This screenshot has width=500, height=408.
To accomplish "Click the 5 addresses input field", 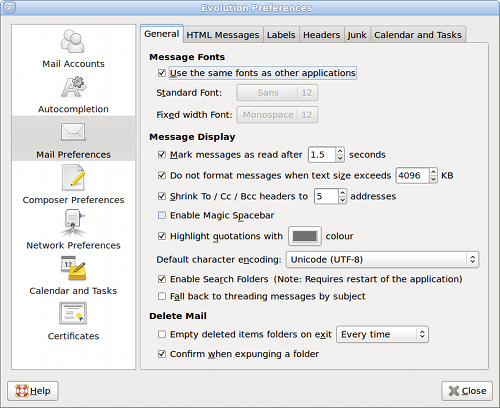I will [x=326, y=196].
